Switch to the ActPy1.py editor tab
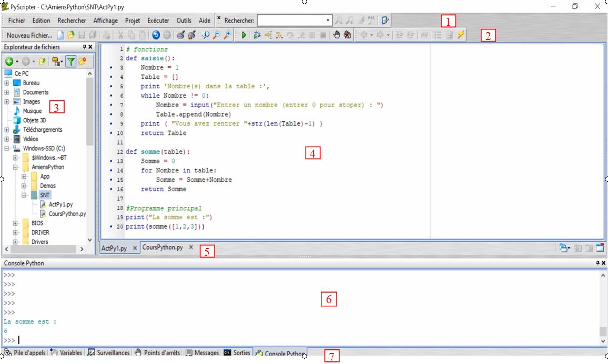This screenshot has height=364, width=608. click(114, 248)
